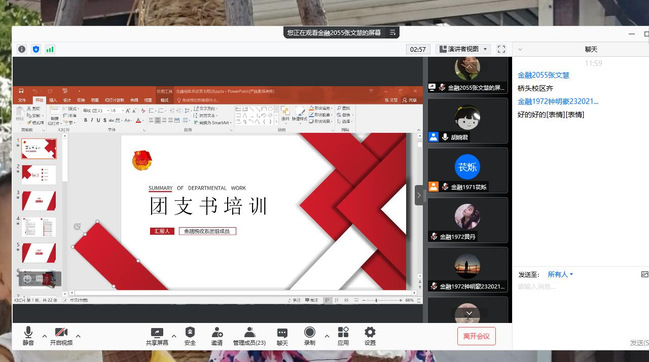This screenshot has width=649, height=362.
Task: Select slide 4 thumbnail in the slide pane
Action: coord(39,227)
